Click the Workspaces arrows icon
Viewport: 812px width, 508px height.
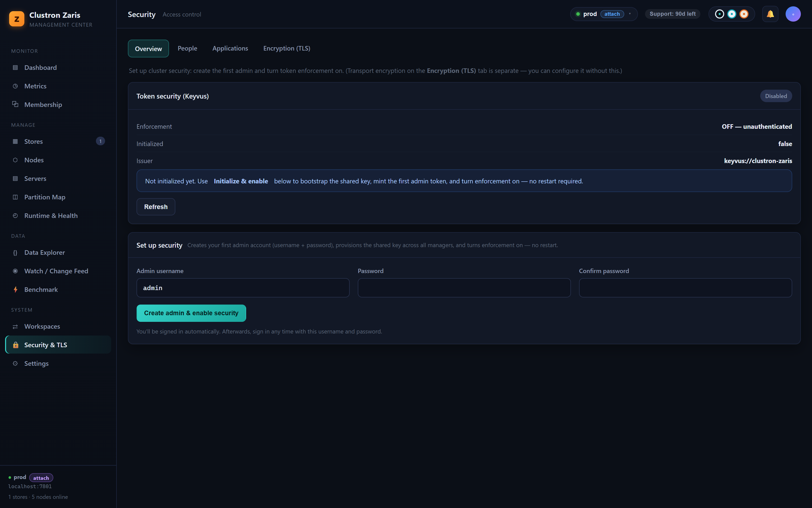(15, 327)
